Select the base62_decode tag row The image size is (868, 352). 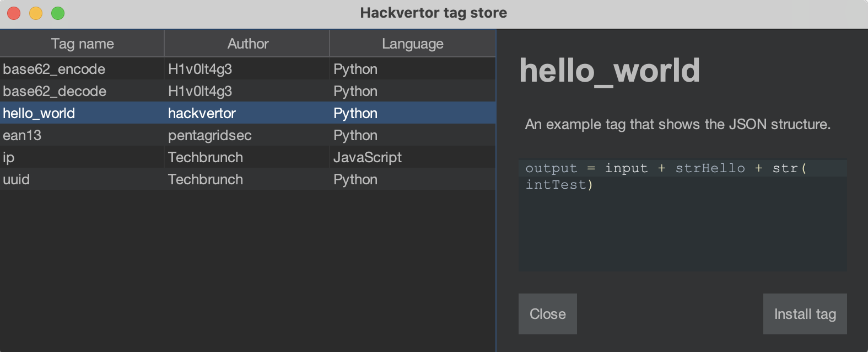click(55, 91)
